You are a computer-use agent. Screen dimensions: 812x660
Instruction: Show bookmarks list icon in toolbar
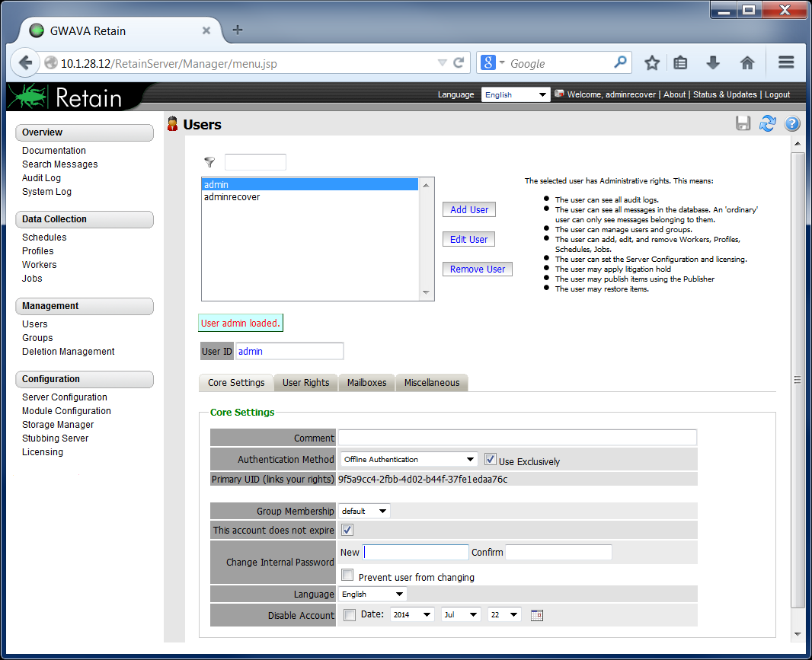(x=680, y=62)
